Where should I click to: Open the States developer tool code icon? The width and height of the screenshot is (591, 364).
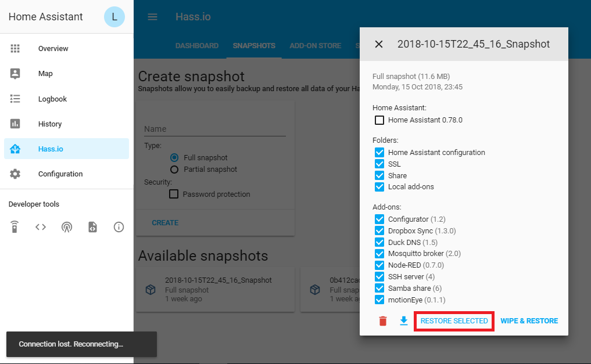pyautogui.click(x=41, y=227)
